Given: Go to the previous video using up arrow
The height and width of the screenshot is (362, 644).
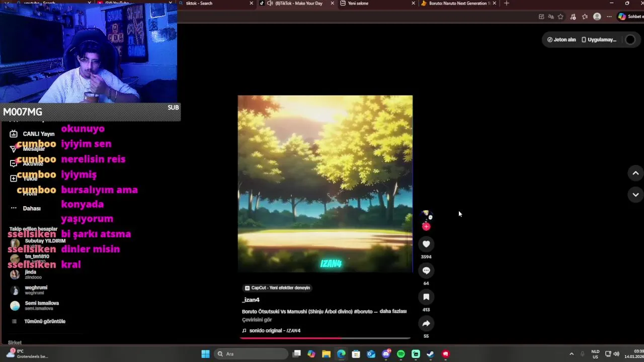Looking at the screenshot, I should pyautogui.click(x=635, y=173).
